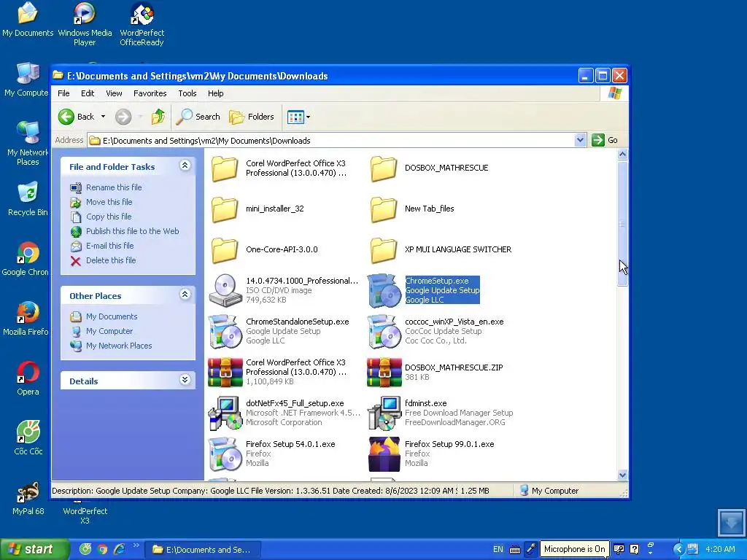Launch Chrome from Quick Launch

click(102, 549)
